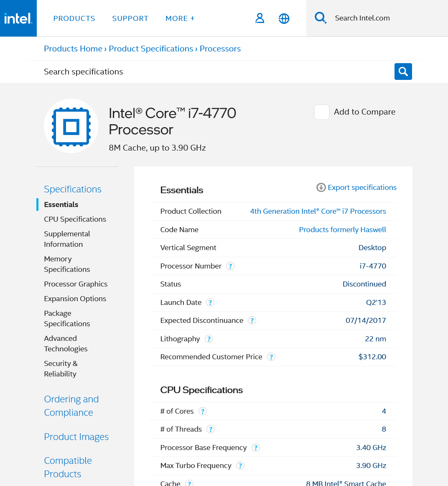Open 4th Generation Intel Core i7 Processors link
Screen dimensions: 448x486
tap(318, 211)
